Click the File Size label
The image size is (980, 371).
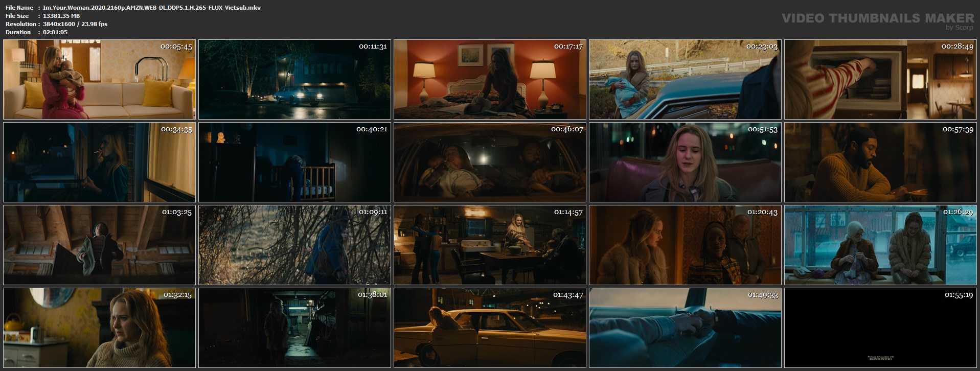point(17,16)
